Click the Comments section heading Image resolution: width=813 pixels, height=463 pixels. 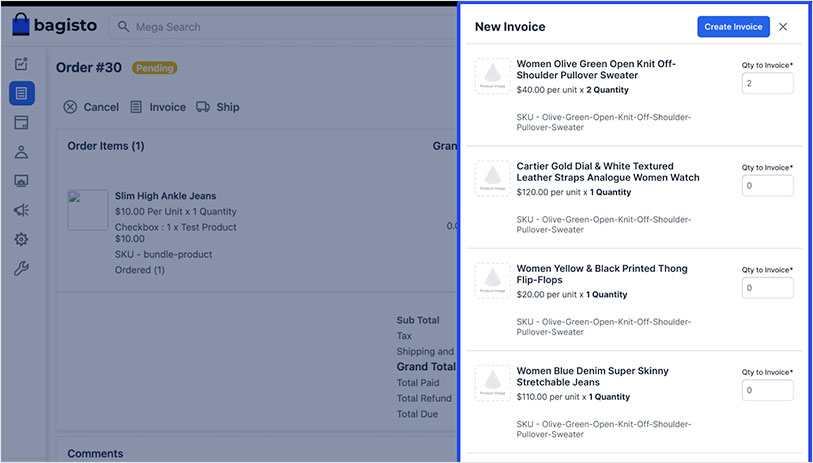(95, 453)
